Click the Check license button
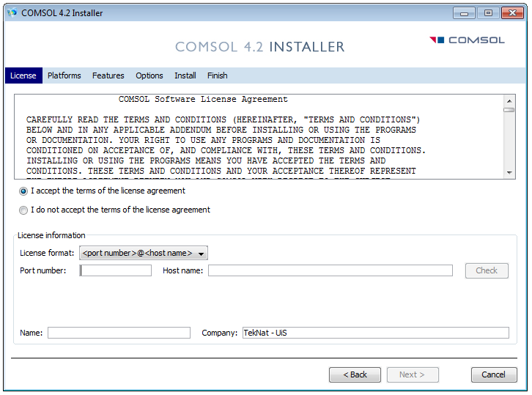The image size is (532, 395). tap(487, 270)
